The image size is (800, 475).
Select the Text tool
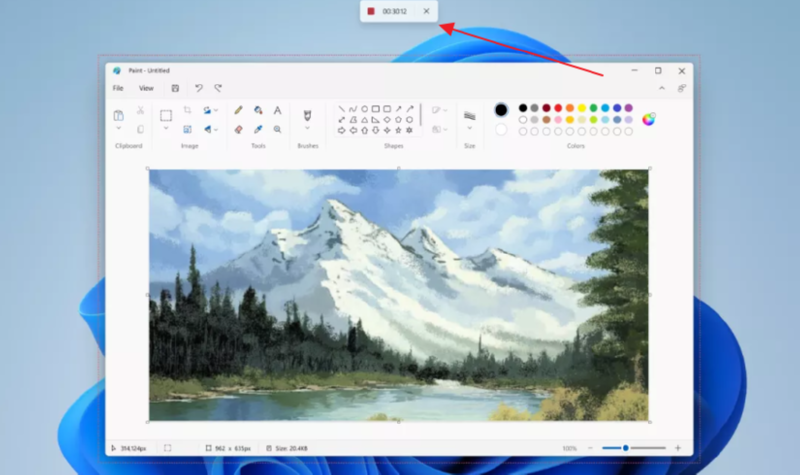point(277,110)
